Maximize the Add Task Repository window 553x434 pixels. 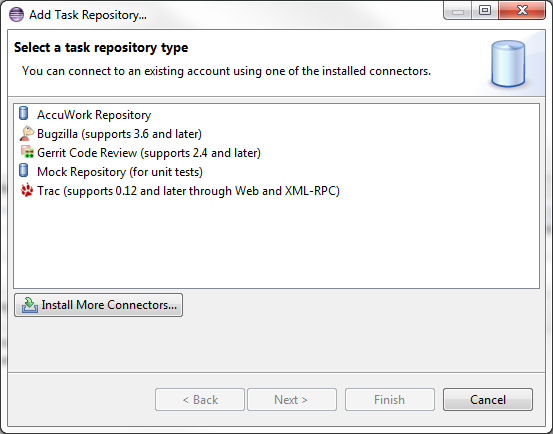click(x=485, y=10)
